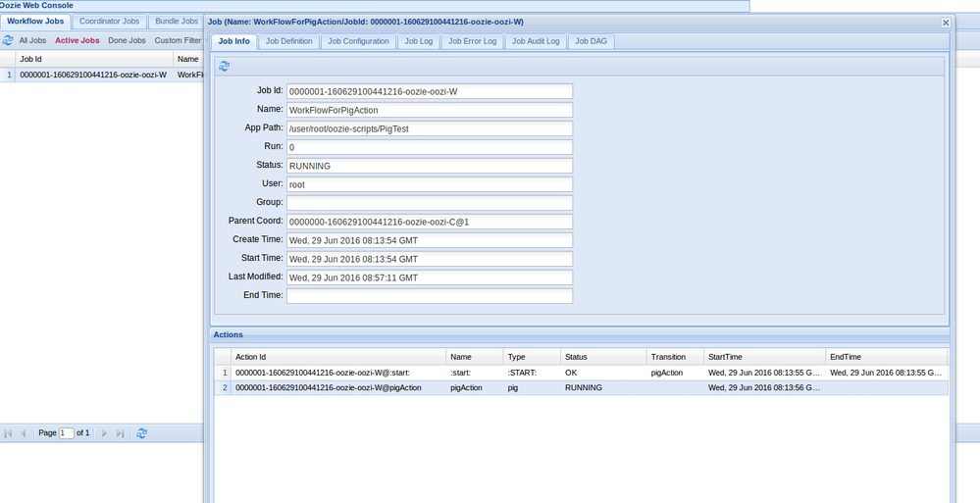Select the :start: action row id
Viewport: 980px width, 503px height.
(x=323, y=373)
